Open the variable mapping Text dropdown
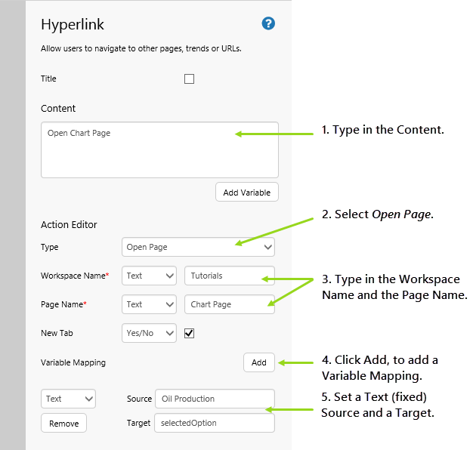This screenshot has height=450, width=476. (68, 399)
